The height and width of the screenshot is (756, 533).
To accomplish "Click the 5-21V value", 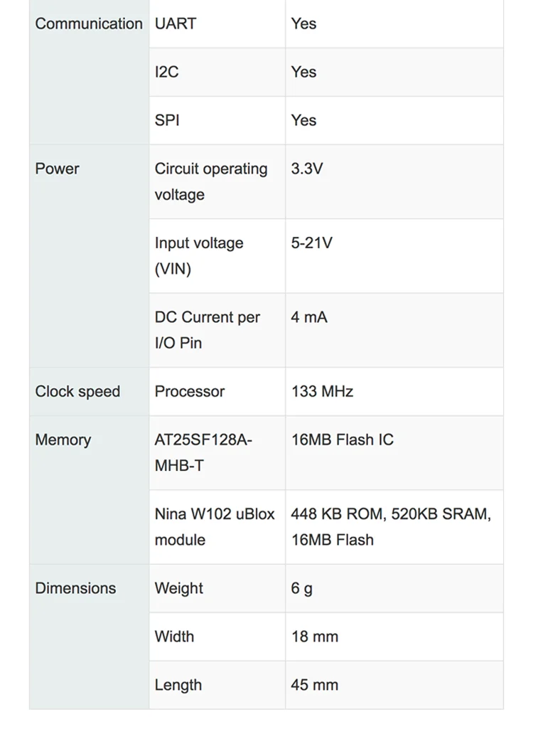I will 311,243.
